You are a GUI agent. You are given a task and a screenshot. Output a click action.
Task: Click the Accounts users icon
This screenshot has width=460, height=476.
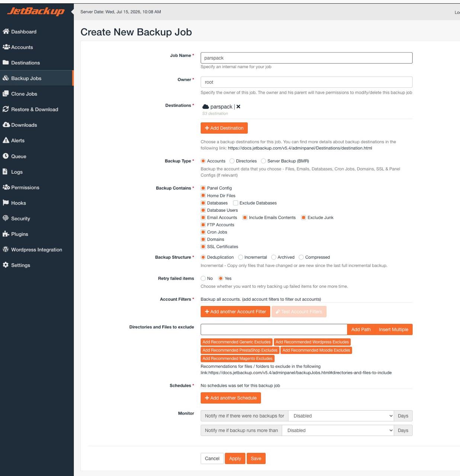coord(6,47)
